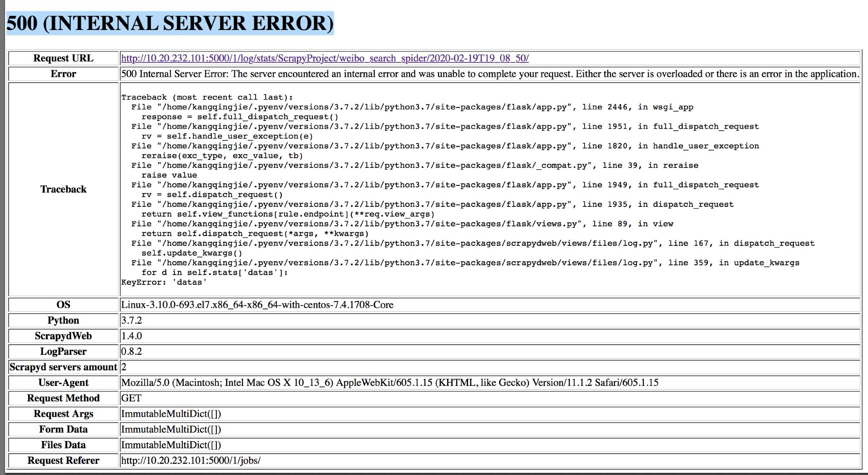
Task: Click the 'raise value' traceback line
Action: 169,175
